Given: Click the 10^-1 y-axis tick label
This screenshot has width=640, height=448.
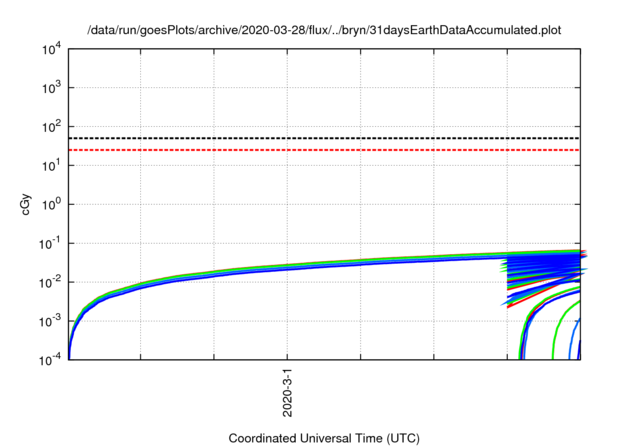Looking at the screenshot, I should pos(50,244).
